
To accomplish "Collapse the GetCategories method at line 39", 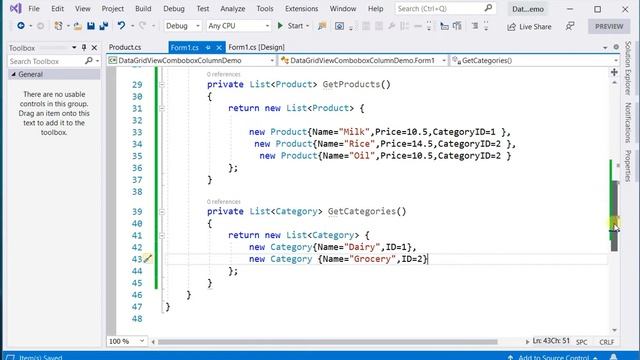I will click(x=162, y=212).
